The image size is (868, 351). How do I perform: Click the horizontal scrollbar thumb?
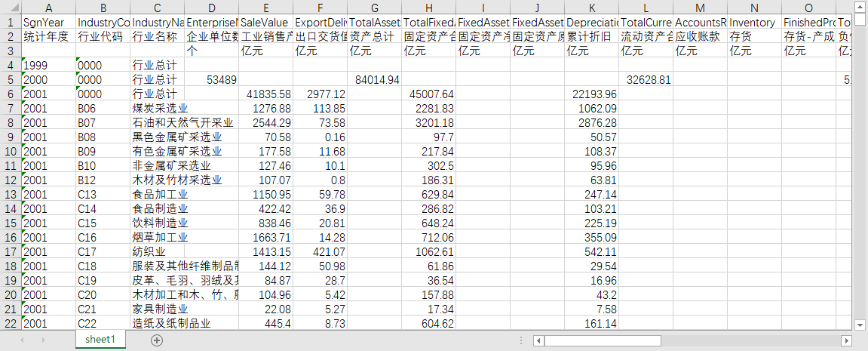pyautogui.click(x=603, y=340)
